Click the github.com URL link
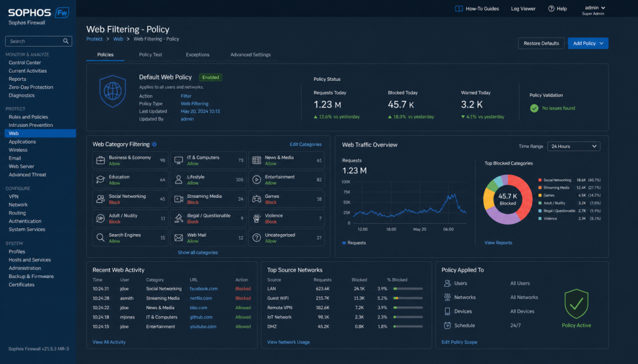This screenshot has height=364, width=638. tap(201, 317)
